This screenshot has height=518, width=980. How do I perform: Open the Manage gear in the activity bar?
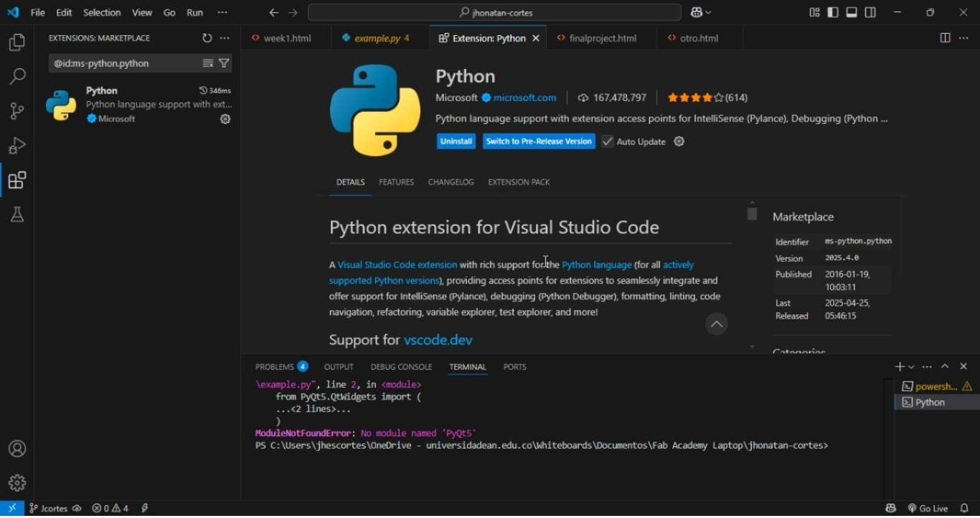[17, 483]
